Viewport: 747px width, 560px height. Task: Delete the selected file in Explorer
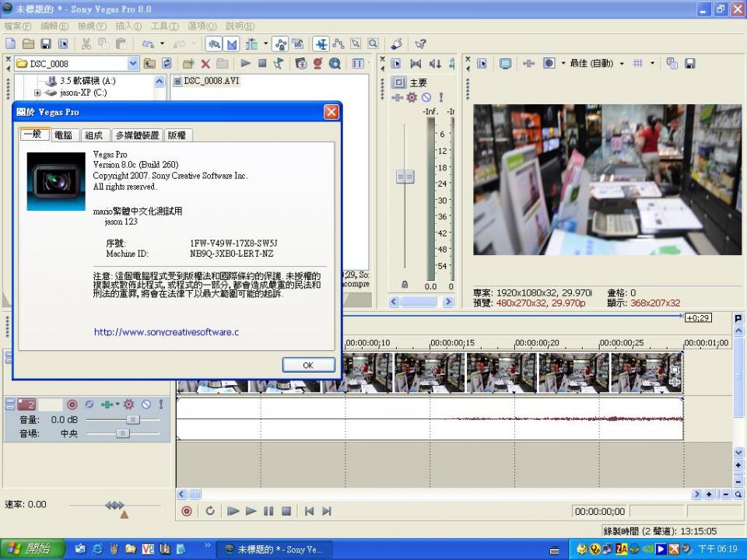pyautogui.click(x=205, y=64)
